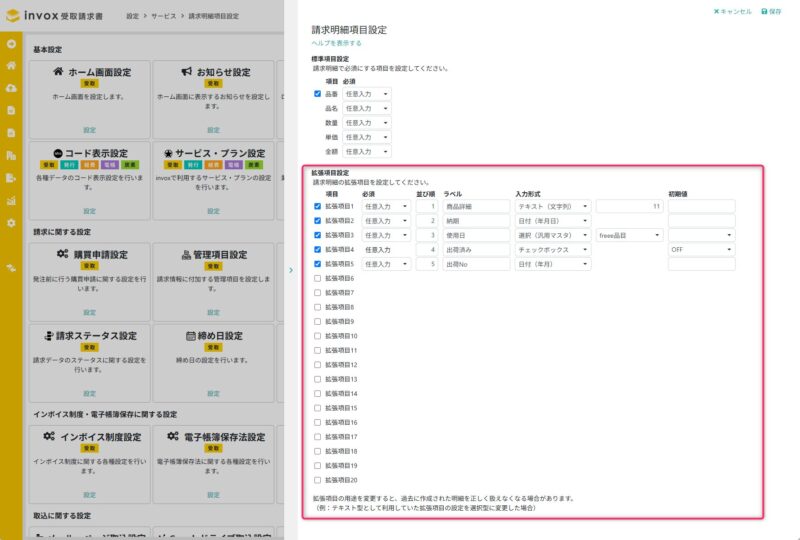Image resolution: width=800 pixels, height=540 pixels.
Task: Click the 納期 label field
Action: point(477,220)
